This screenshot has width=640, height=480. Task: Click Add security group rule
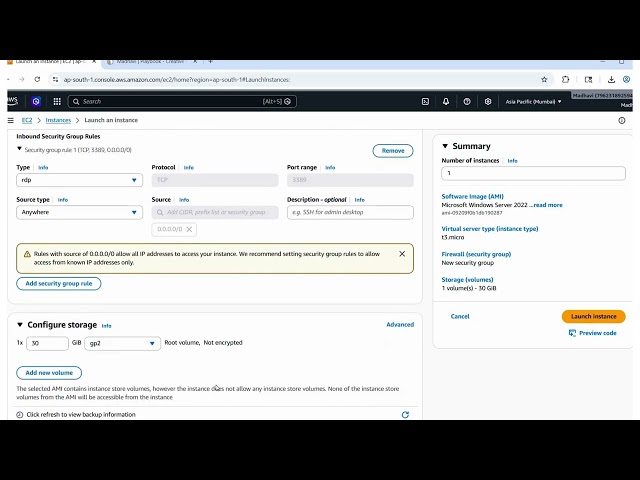pyautogui.click(x=59, y=284)
